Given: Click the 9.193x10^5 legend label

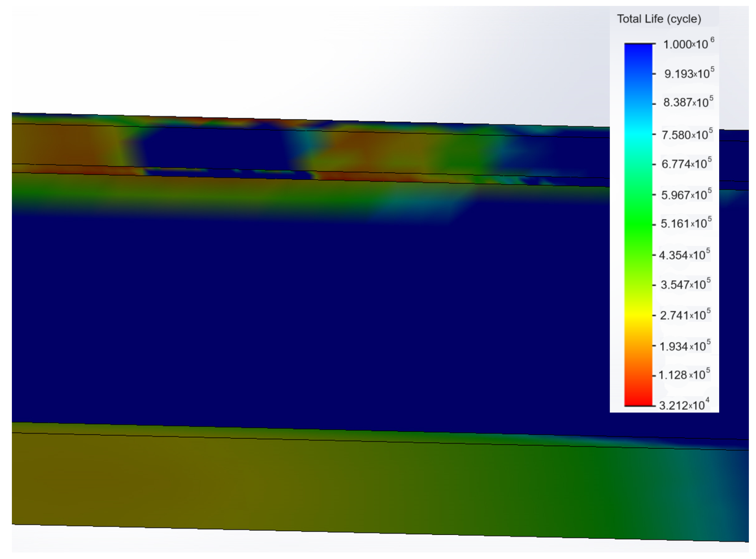Looking at the screenshot, I should (x=689, y=73).
